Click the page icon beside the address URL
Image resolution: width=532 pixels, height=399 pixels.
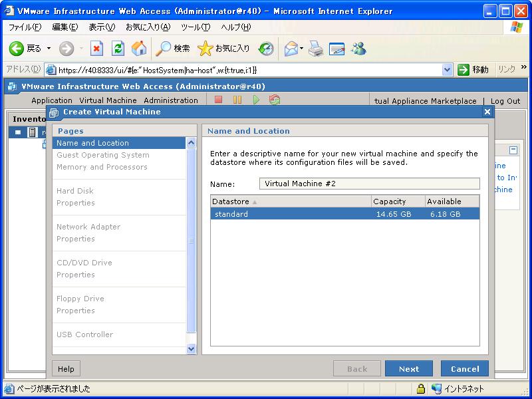coord(51,70)
